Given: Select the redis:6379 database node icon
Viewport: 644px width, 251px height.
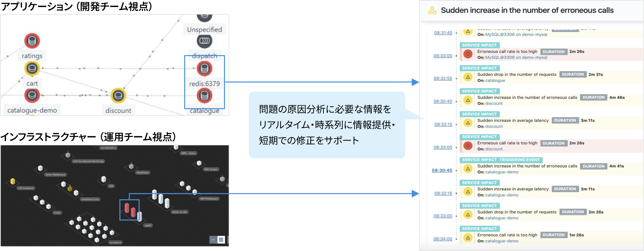Looking at the screenshot, I should (x=204, y=69).
